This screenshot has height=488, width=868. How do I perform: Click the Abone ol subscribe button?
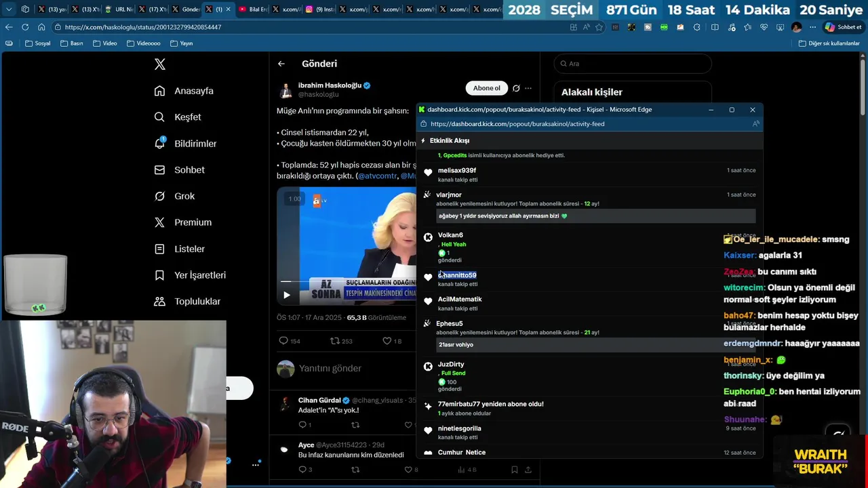click(486, 88)
